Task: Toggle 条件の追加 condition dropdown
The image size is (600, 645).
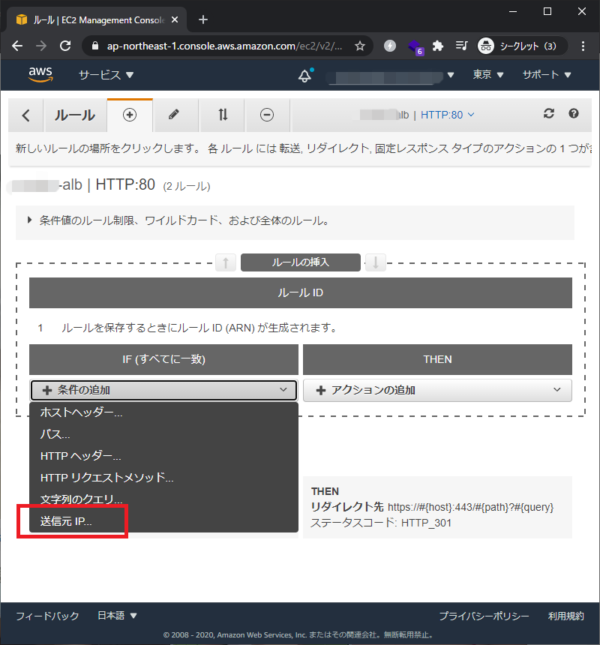Action: pyautogui.click(x=164, y=390)
